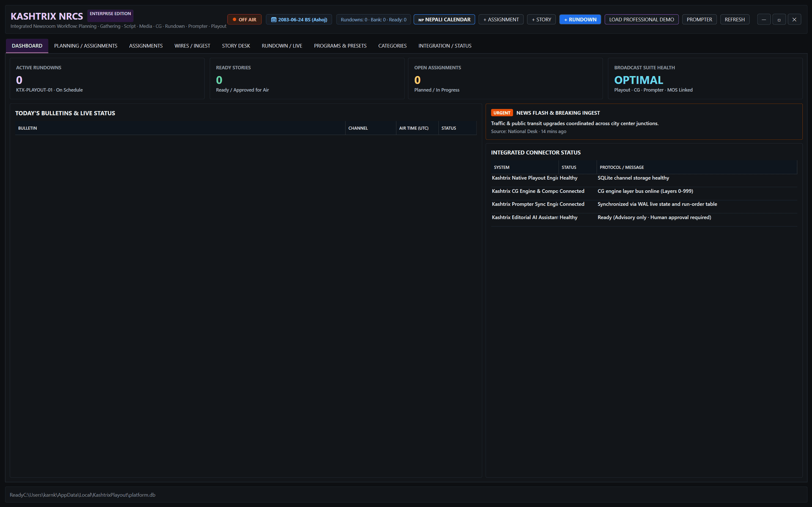
Task: Click the System column header
Action: click(524, 167)
